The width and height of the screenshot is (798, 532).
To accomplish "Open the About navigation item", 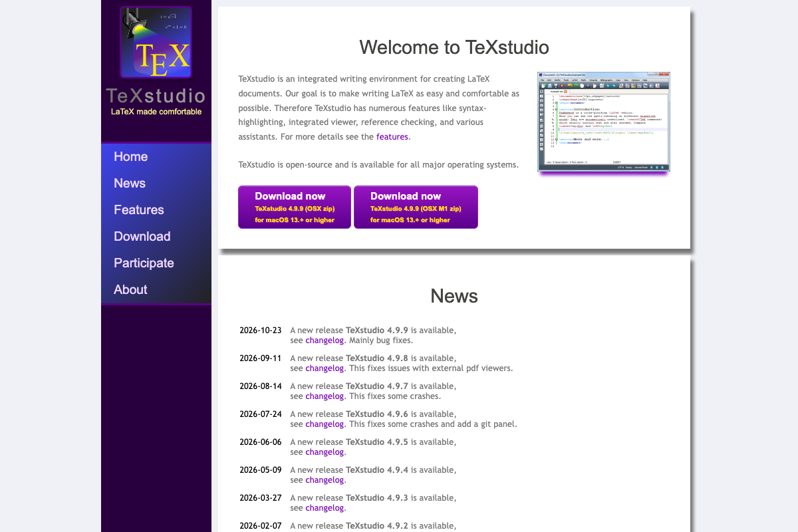I will [130, 290].
